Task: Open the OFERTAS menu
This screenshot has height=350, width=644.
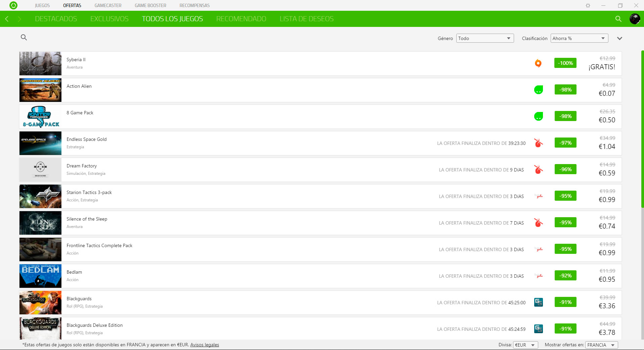Action: tap(72, 5)
